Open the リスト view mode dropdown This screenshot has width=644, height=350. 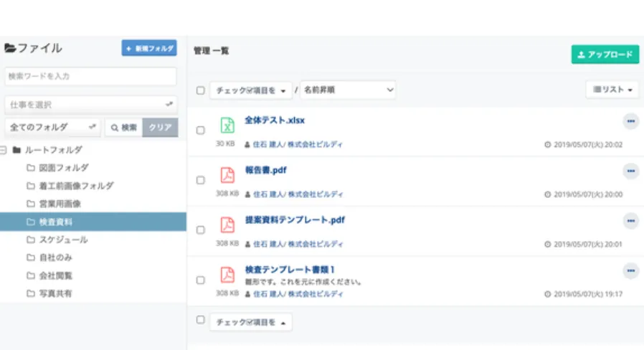(612, 89)
